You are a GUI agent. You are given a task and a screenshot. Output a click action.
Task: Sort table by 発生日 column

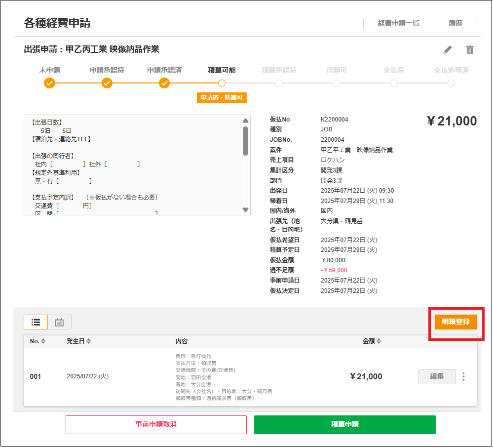point(88,341)
